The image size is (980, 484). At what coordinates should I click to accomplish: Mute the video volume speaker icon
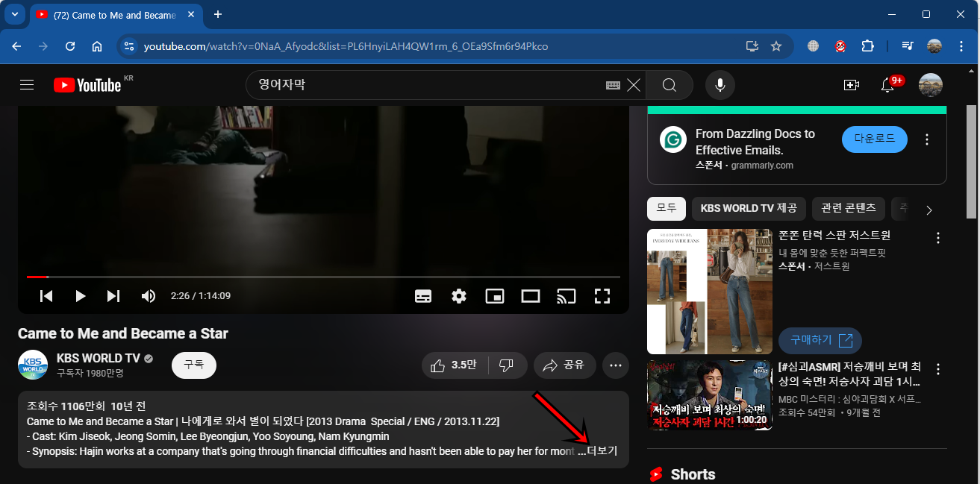pyautogui.click(x=149, y=296)
